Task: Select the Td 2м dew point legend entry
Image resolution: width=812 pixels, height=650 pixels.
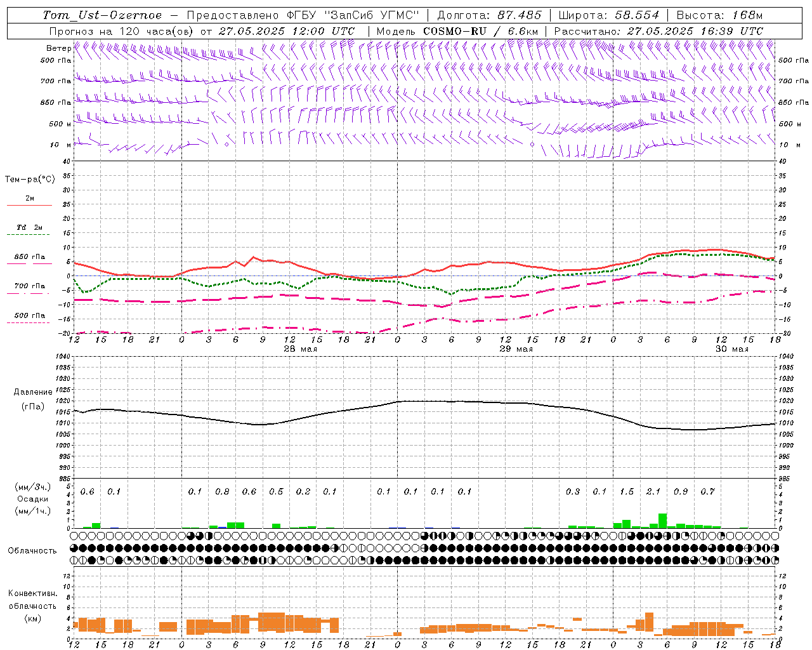Action: [29, 230]
